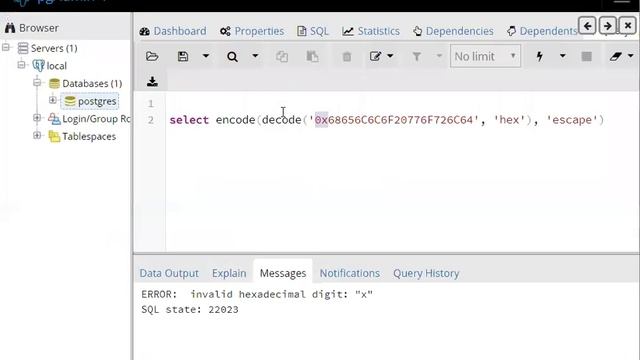Open file with the folder icon
This screenshot has width=640, height=360.
pos(152,56)
